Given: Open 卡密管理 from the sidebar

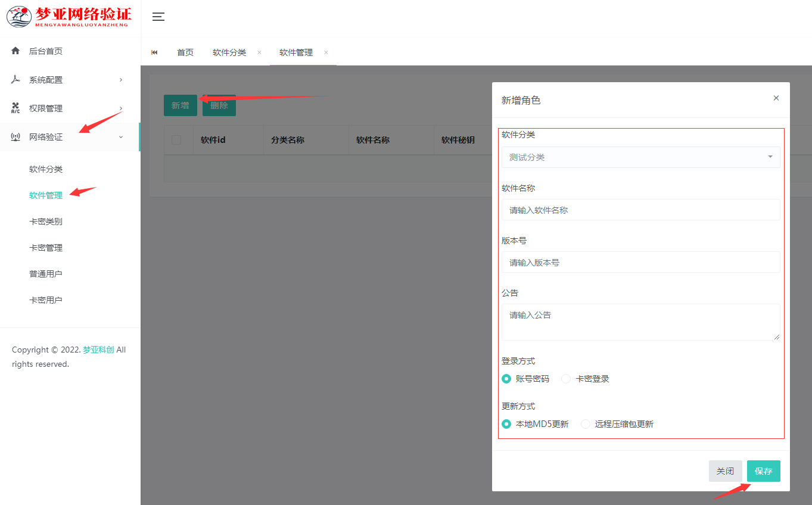Looking at the screenshot, I should 46,247.
